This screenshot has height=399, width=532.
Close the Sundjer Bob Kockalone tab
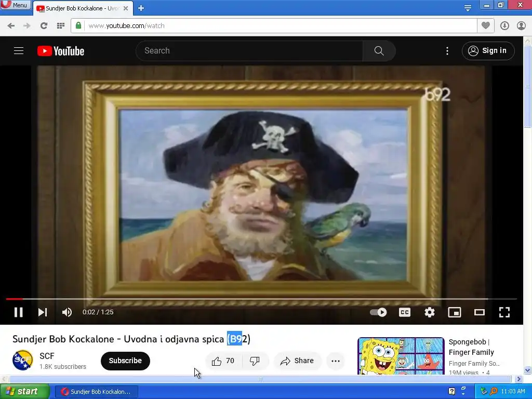(126, 8)
